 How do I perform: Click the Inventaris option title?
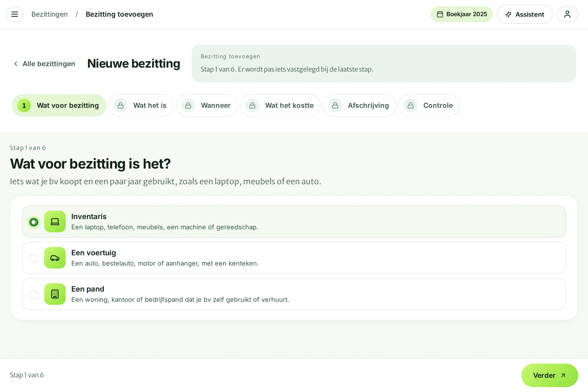(89, 216)
